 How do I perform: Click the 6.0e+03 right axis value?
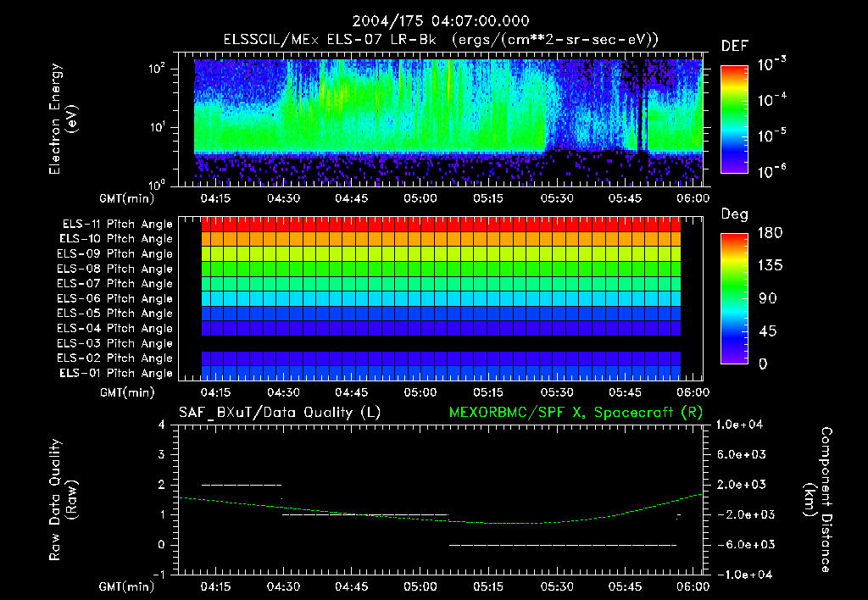[x=742, y=454]
